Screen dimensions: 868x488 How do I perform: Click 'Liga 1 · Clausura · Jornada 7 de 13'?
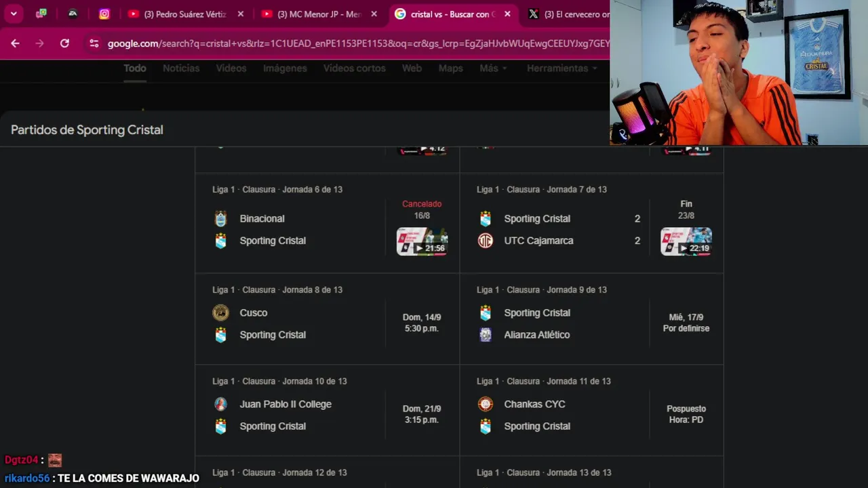(x=542, y=189)
